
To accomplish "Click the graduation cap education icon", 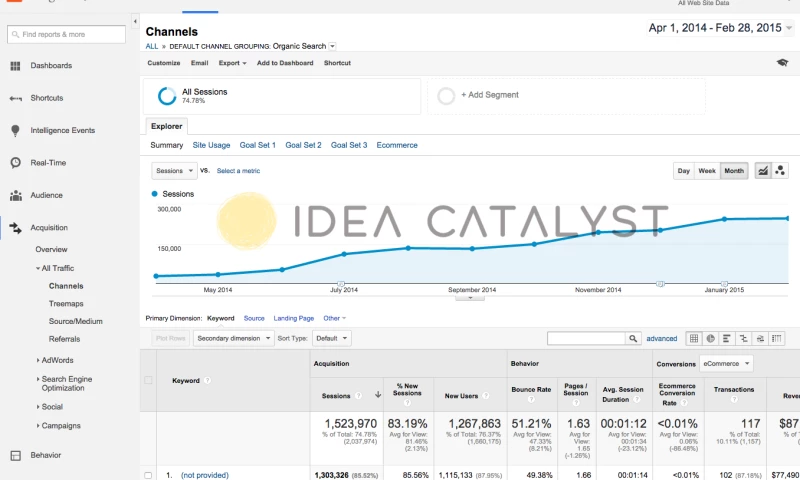I will click(x=782, y=63).
